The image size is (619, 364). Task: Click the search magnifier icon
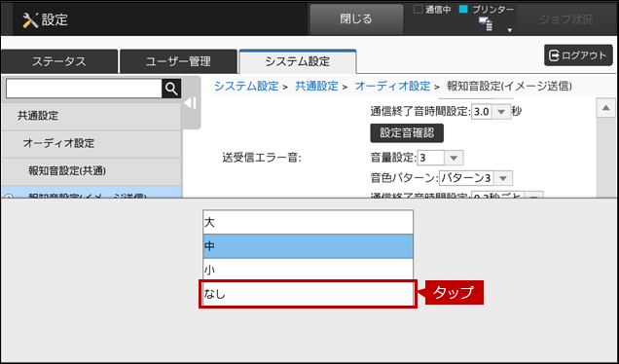click(x=171, y=89)
